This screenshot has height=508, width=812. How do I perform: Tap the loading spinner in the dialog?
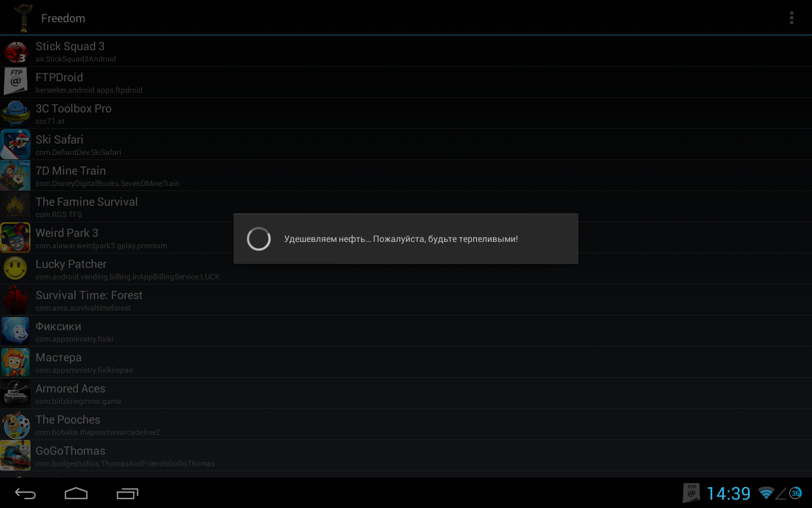[259, 239]
